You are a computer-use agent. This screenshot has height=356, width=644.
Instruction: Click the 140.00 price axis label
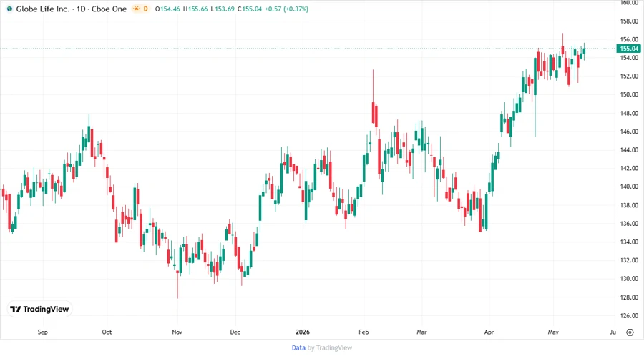(x=629, y=187)
